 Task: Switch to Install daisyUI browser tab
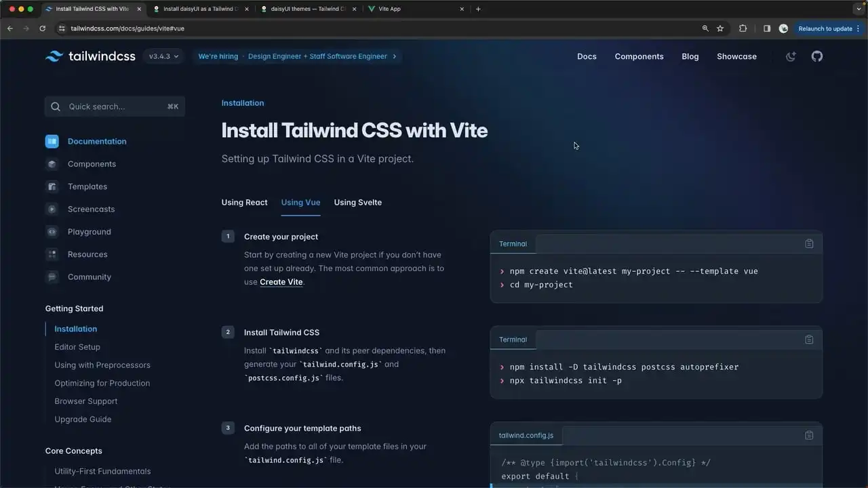pyautogui.click(x=201, y=9)
